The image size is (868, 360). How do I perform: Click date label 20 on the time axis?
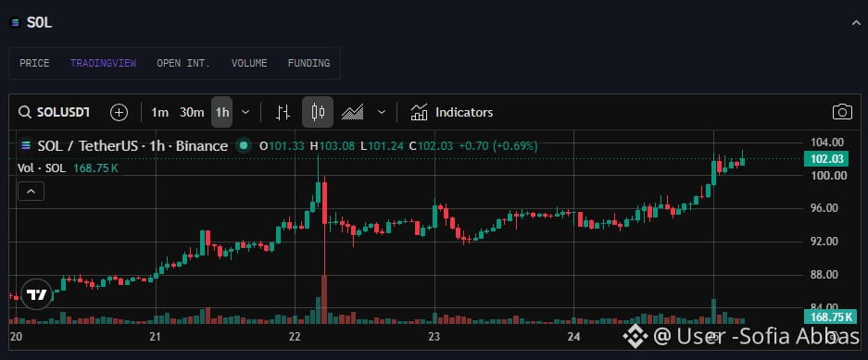click(x=16, y=336)
